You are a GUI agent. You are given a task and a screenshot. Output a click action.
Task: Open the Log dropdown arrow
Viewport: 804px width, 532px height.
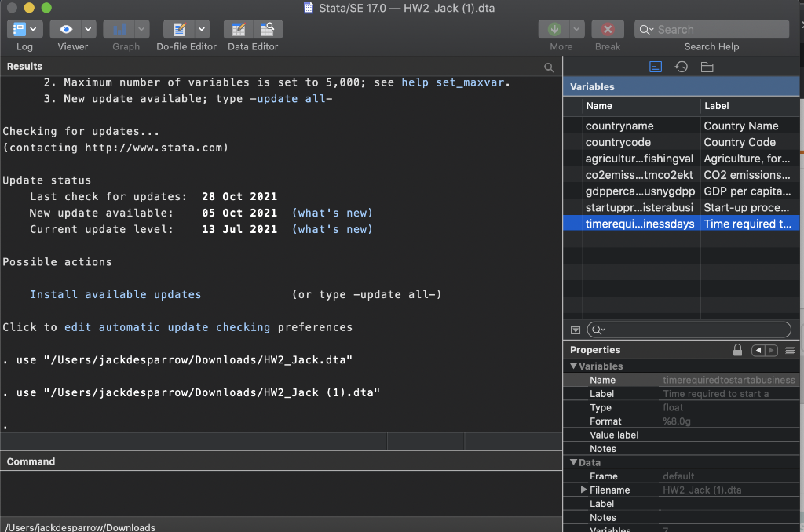pos(33,29)
